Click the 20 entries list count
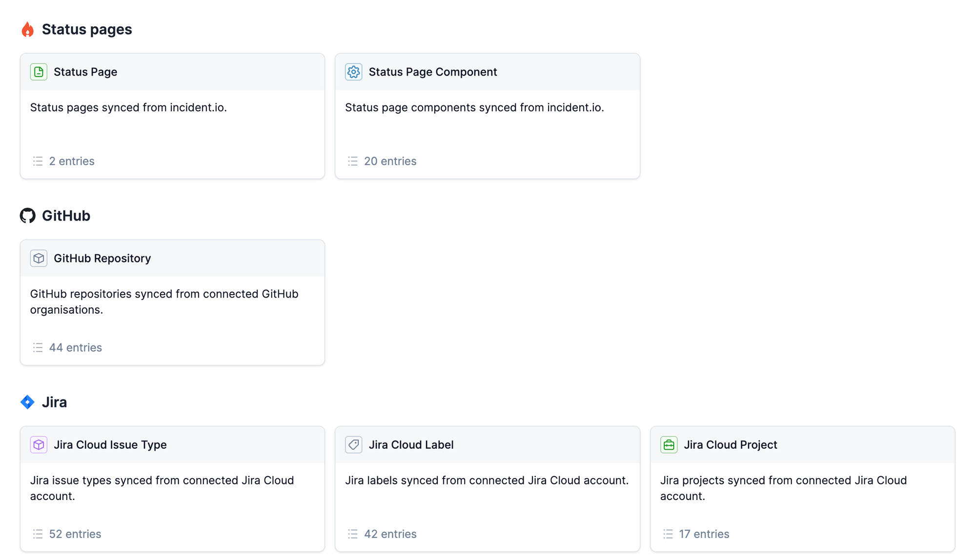The width and height of the screenshot is (976, 560). click(x=390, y=161)
